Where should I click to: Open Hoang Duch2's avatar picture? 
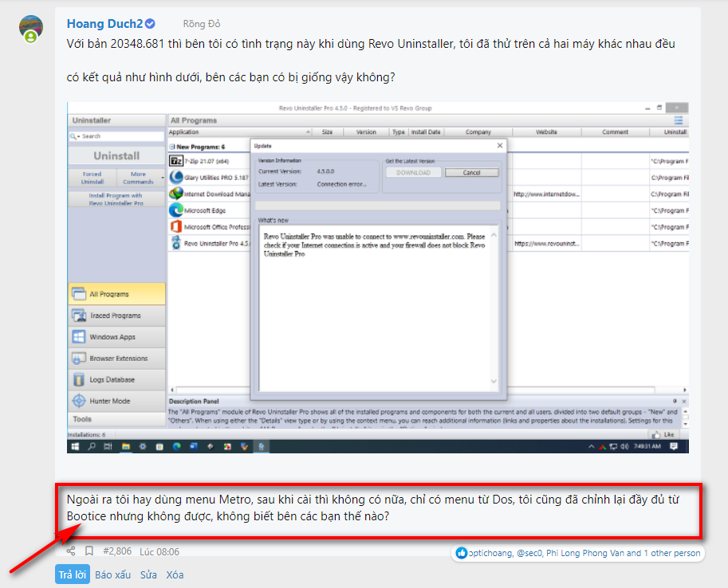30,27
